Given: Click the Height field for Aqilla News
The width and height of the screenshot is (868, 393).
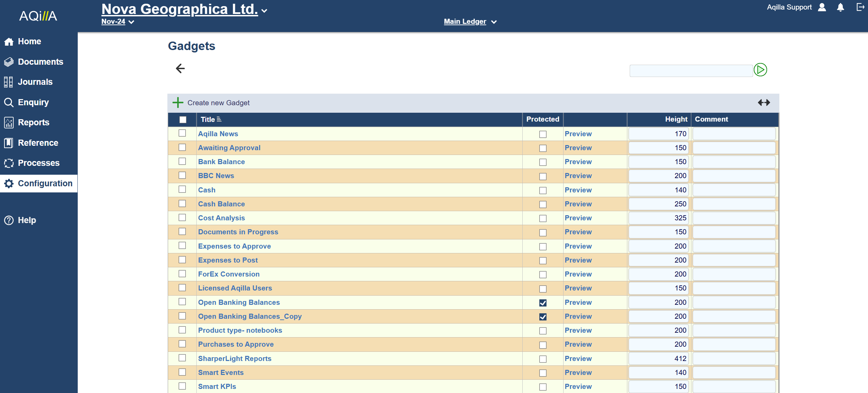Looking at the screenshot, I should (658, 134).
